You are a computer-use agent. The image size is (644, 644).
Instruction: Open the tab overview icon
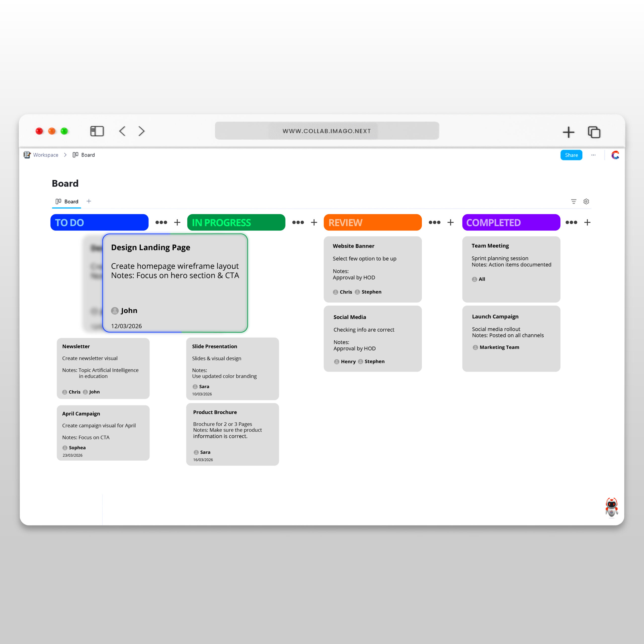tap(594, 132)
